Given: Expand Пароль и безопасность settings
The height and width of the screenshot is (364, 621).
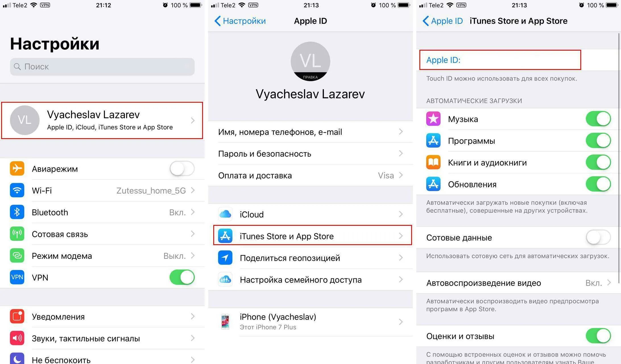Looking at the screenshot, I should 310,153.
